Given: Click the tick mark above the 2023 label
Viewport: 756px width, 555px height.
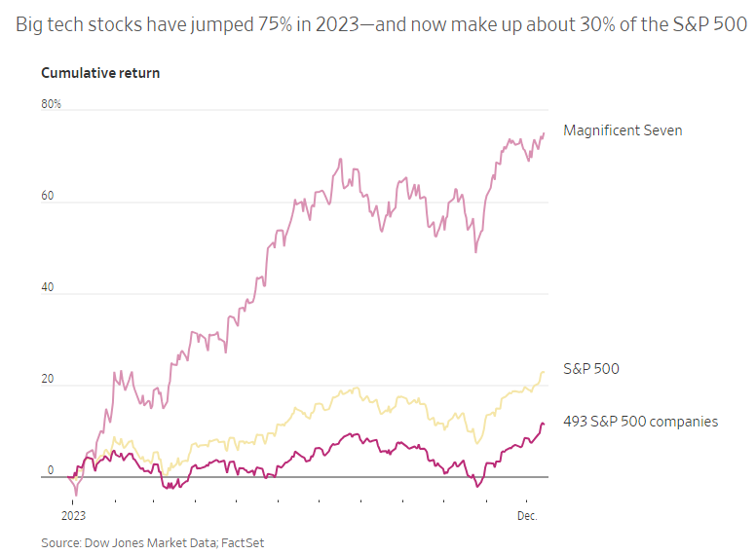Looking at the screenshot, I should pyautogui.click(x=73, y=501).
